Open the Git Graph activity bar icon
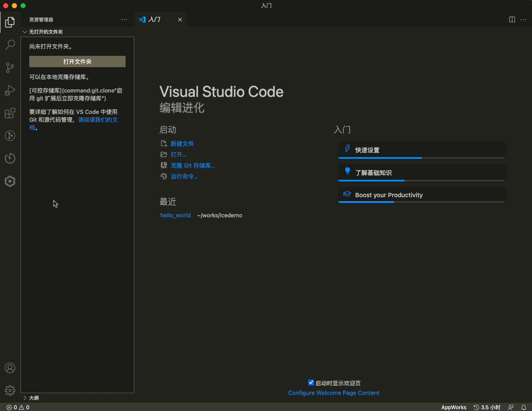Viewport: 532px width, 411px height. tap(10, 136)
